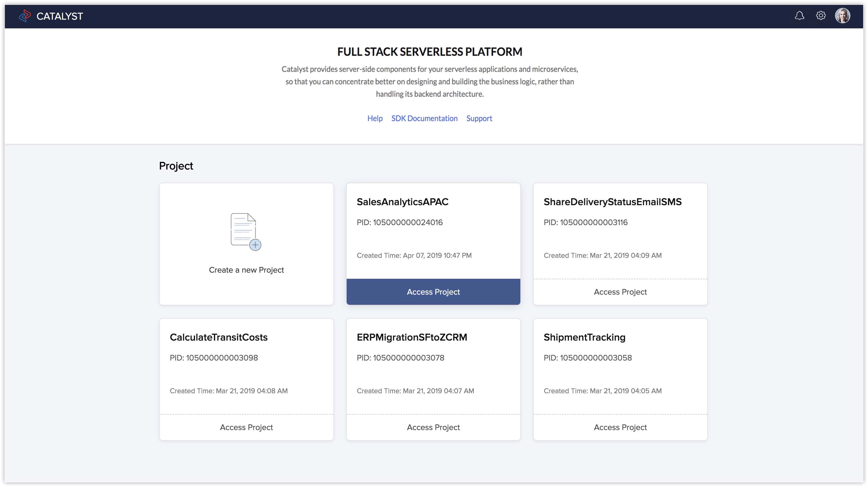Click the Full Stack Serverless Platform heading
The height and width of the screenshot is (487, 868).
(x=430, y=52)
